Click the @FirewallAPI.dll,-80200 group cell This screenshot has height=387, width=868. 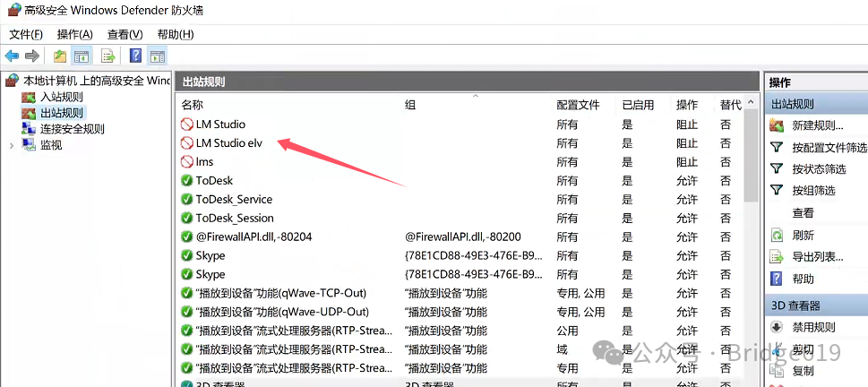(x=463, y=237)
